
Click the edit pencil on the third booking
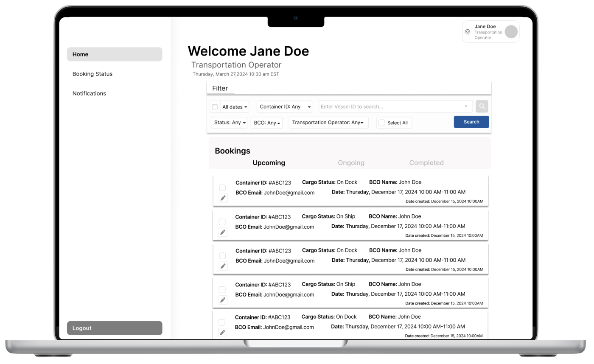pyautogui.click(x=223, y=266)
